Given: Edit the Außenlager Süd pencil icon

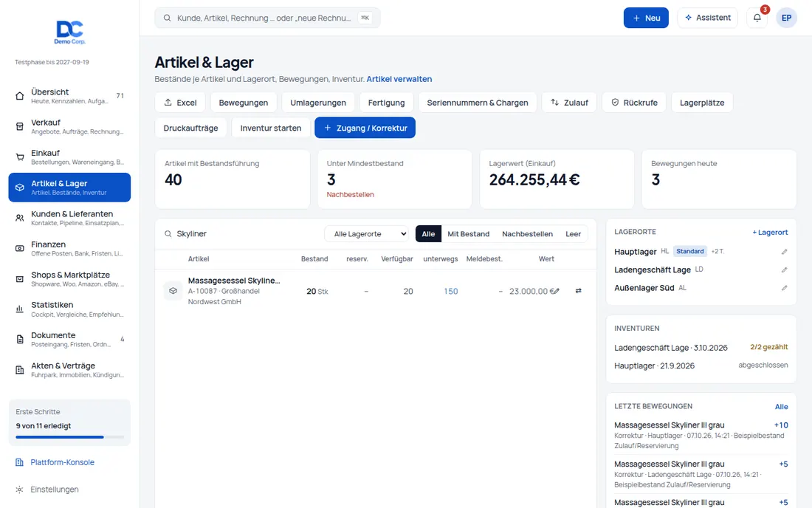Looking at the screenshot, I should click(784, 288).
